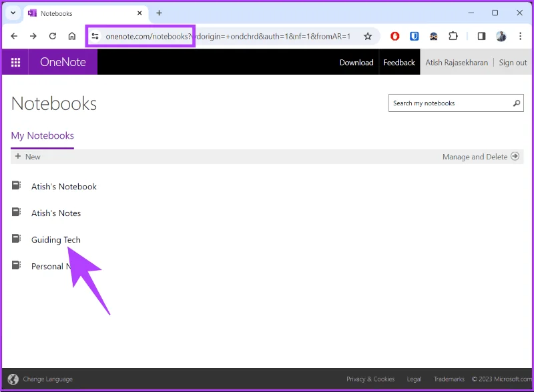Open the Personal notebook entry
Viewport: 534px width, 392px height.
coord(51,267)
